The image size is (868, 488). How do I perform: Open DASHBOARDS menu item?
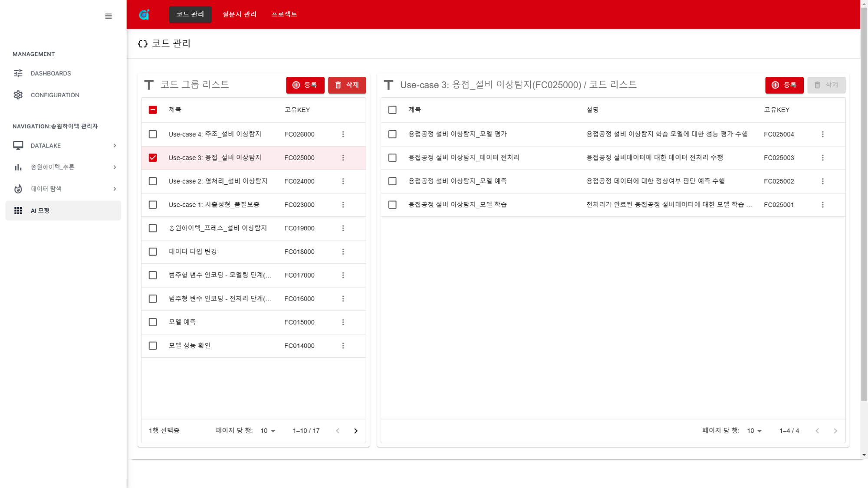point(63,73)
